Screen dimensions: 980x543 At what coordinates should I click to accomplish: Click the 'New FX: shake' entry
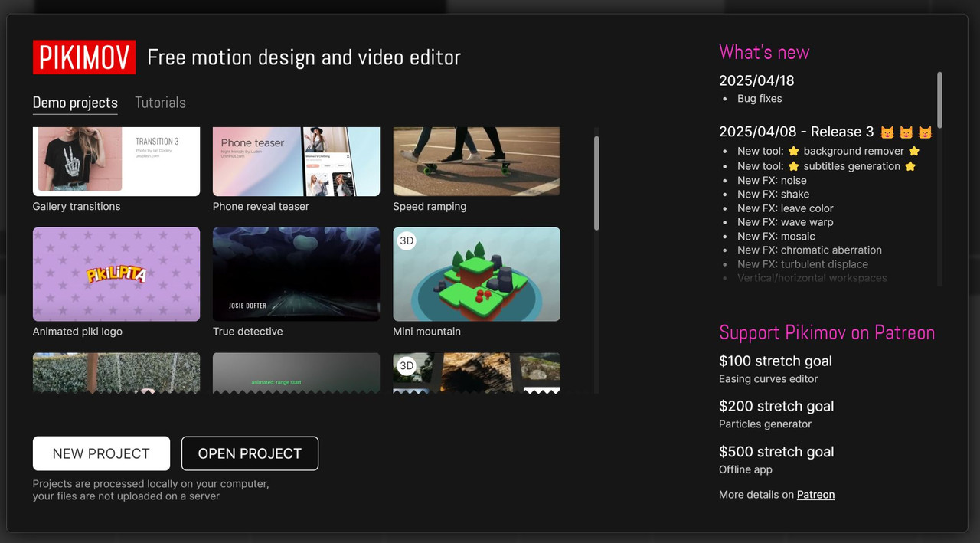pos(773,195)
